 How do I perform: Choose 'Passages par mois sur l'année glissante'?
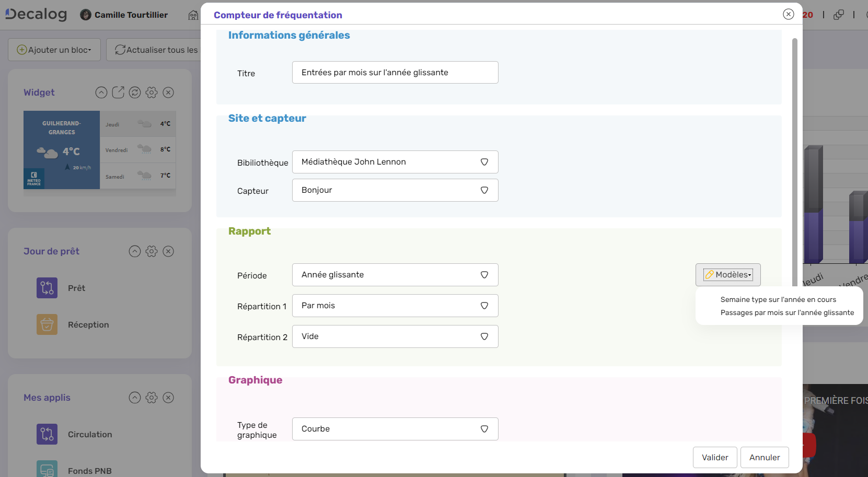click(787, 312)
